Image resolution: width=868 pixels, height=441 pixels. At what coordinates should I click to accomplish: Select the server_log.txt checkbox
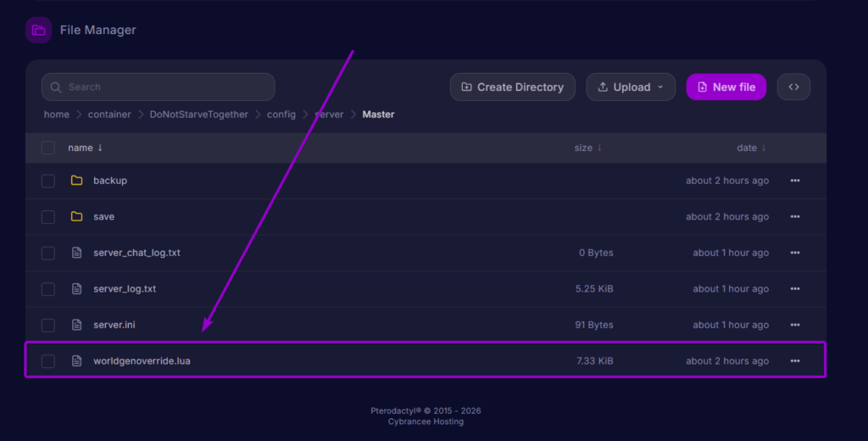point(48,289)
